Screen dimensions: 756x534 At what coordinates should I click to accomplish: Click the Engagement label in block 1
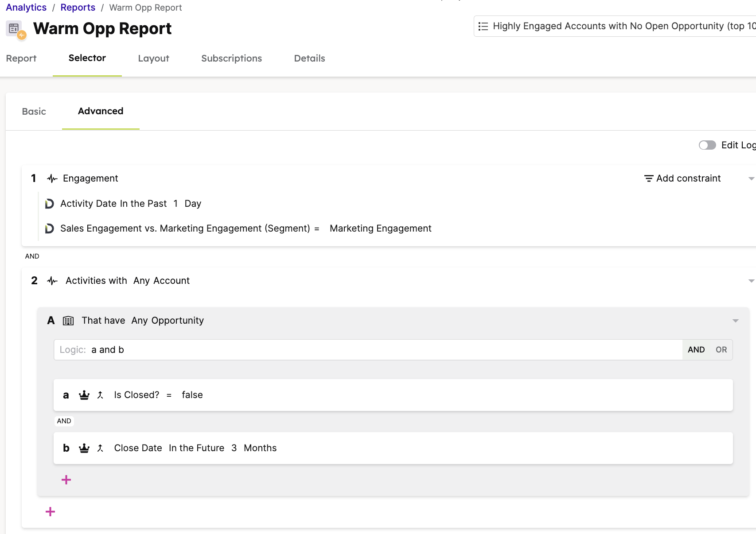point(90,178)
